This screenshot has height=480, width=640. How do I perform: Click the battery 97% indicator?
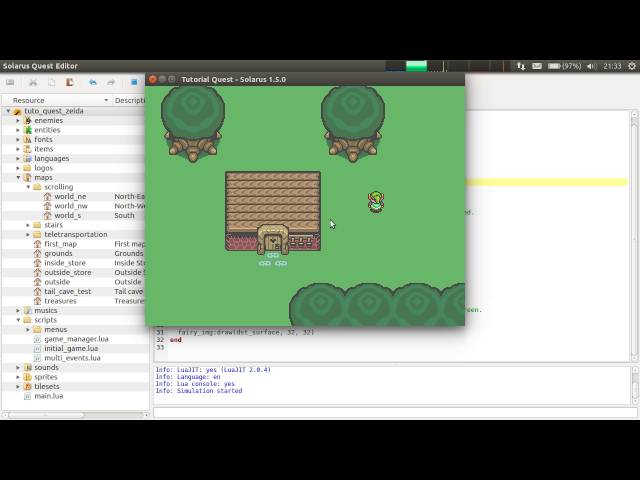pos(564,66)
